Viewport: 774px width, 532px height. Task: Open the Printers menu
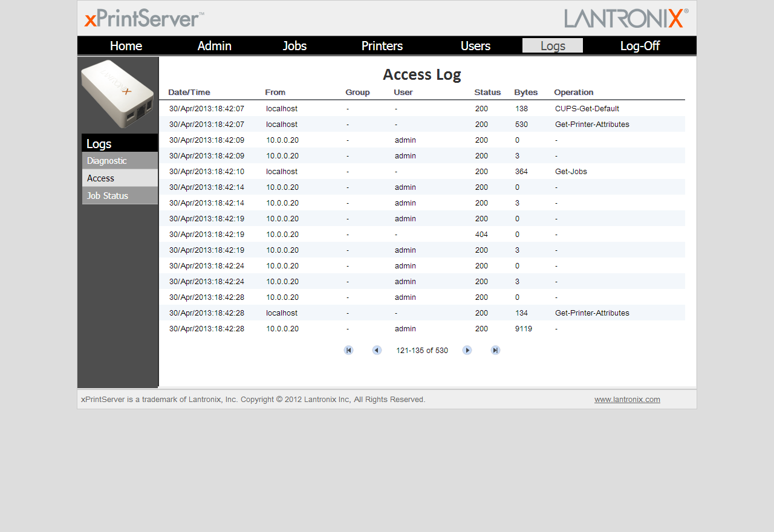pyautogui.click(x=382, y=46)
